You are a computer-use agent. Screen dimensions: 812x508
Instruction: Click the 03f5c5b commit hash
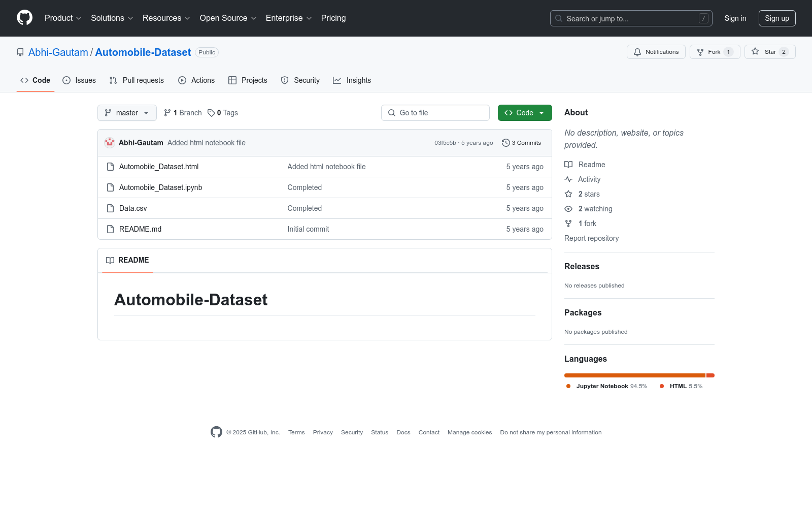point(445,143)
